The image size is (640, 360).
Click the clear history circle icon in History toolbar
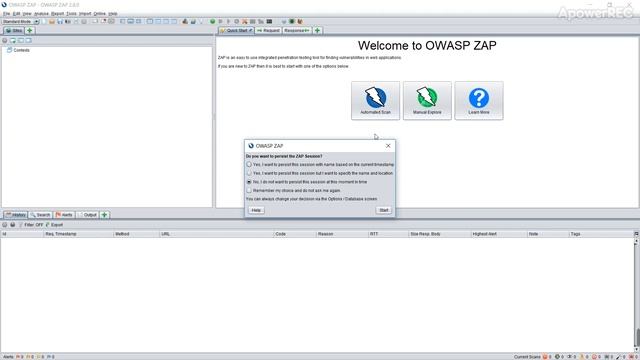click(x=4, y=225)
